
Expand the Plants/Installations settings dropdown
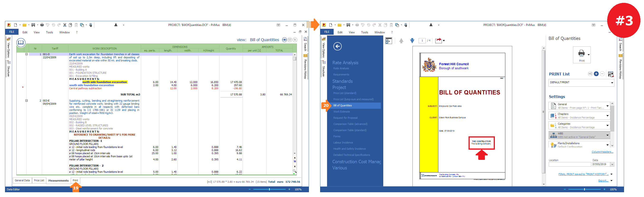[x=607, y=145]
